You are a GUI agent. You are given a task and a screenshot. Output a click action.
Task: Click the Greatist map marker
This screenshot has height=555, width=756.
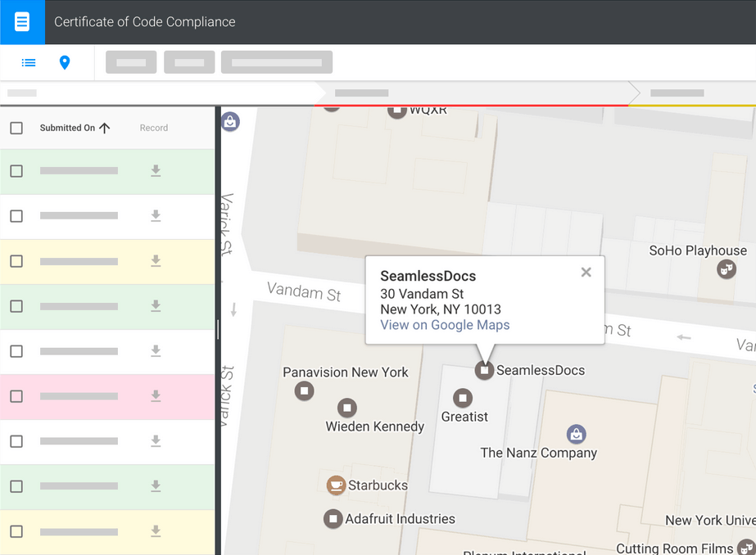click(463, 398)
